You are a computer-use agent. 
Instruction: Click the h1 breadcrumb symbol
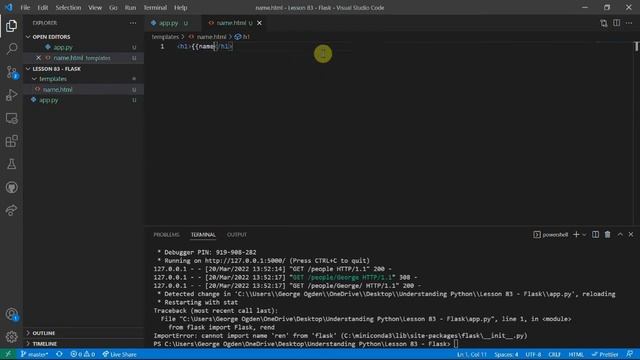[x=246, y=37]
